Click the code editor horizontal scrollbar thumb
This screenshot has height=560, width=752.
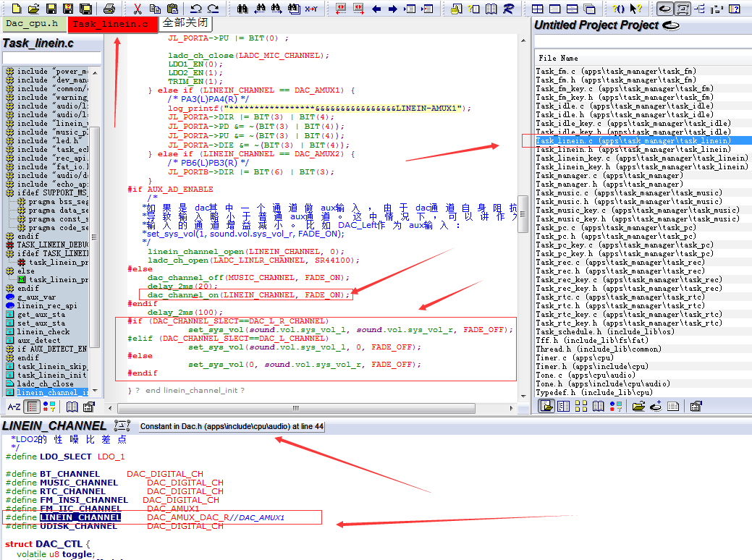[x=296, y=408]
